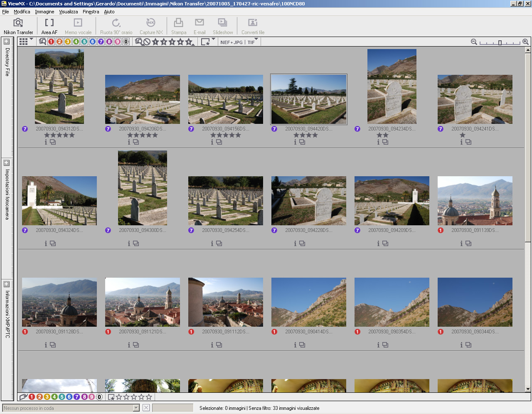Adjust the thumbnail size slider handle

(x=500, y=42)
